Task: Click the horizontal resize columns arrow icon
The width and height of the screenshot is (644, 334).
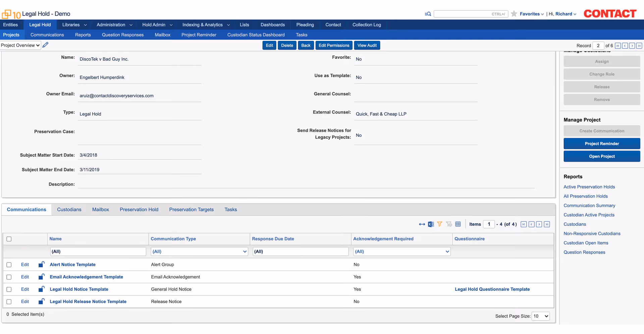Action: click(x=422, y=224)
